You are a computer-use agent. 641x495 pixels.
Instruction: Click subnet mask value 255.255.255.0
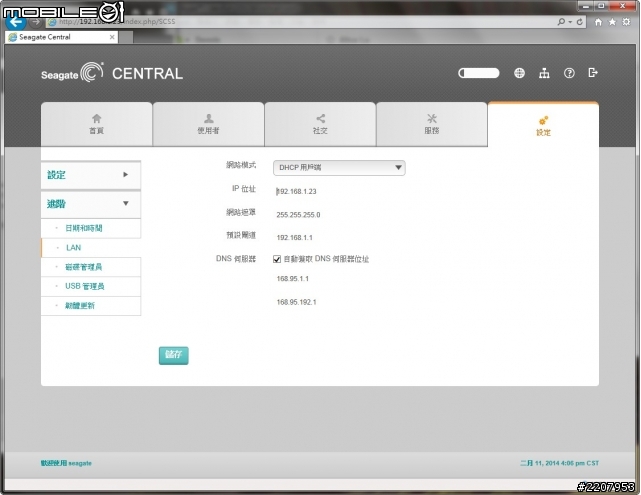pyautogui.click(x=298, y=215)
